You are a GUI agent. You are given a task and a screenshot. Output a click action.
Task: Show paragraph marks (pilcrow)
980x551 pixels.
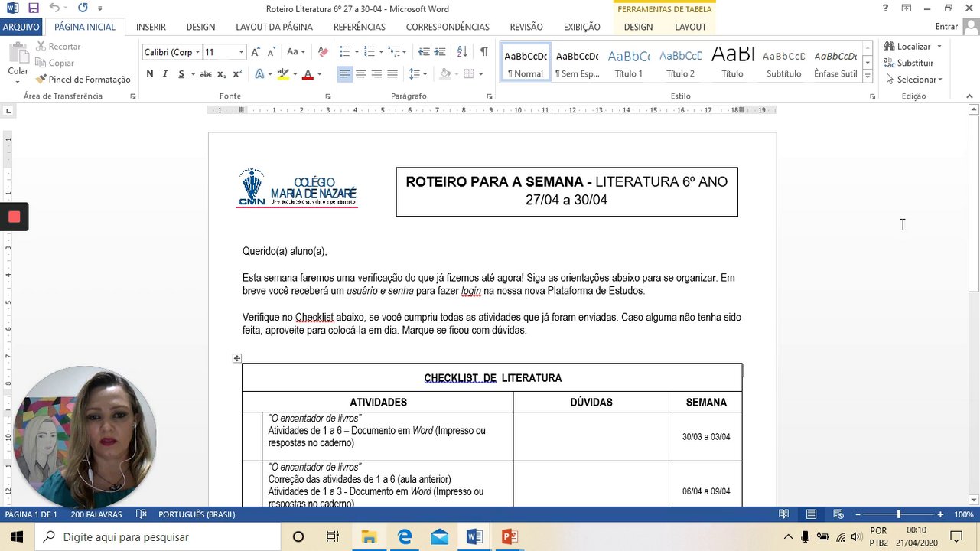click(x=483, y=52)
